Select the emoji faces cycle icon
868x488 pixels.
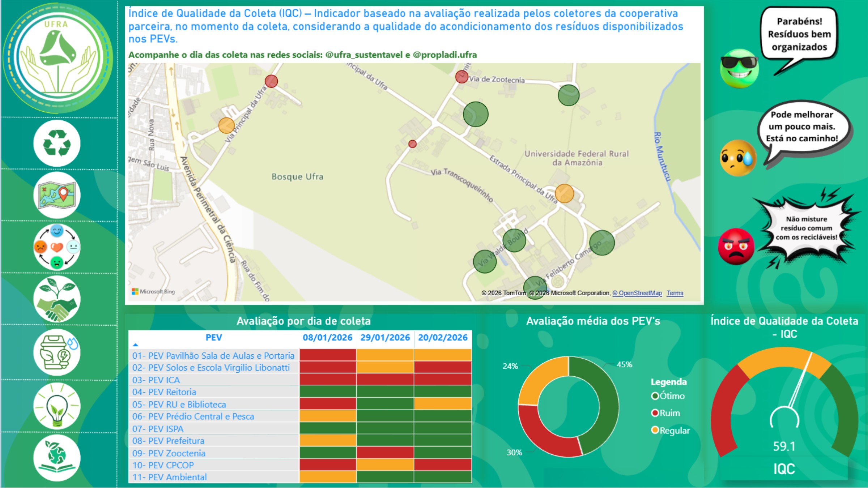[x=57, y=247]
